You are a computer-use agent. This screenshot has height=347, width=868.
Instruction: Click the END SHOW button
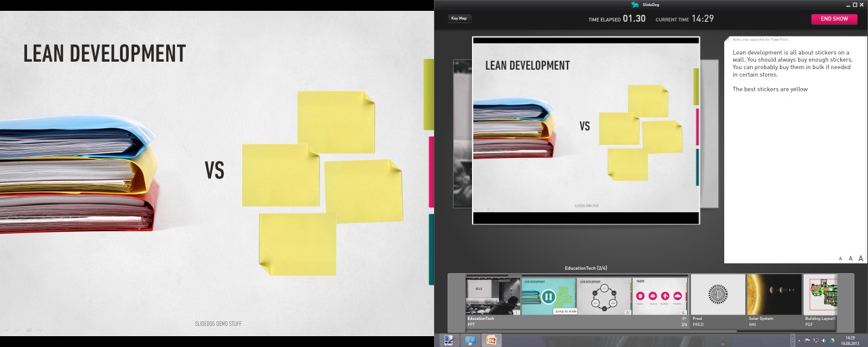click(x=834, y=19)
